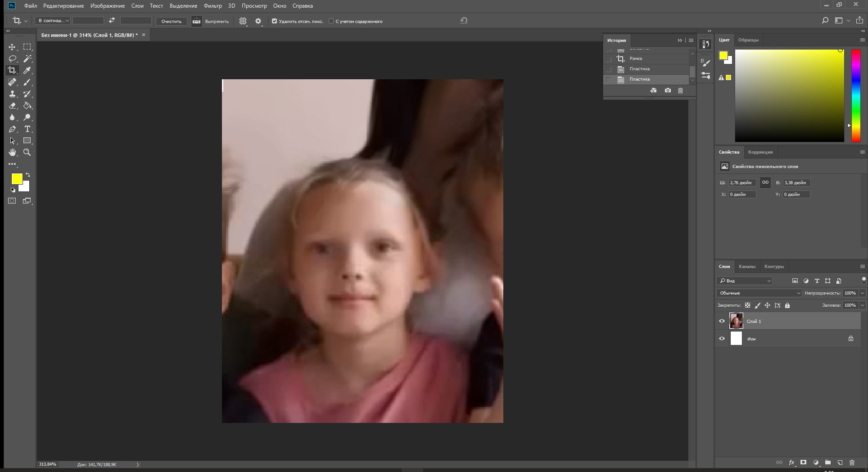Screen dimensions: 868x472
Task: Hide the Фон layer visibility
Action: tap(722, 338)
